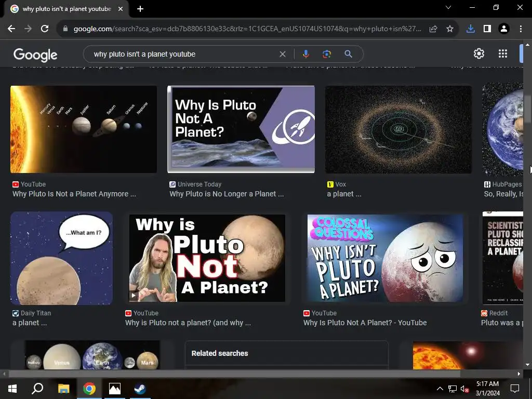532x399 pixels.
Task: Open the Daily Titan 'a planet ...' link
Action: pos(30,323)
